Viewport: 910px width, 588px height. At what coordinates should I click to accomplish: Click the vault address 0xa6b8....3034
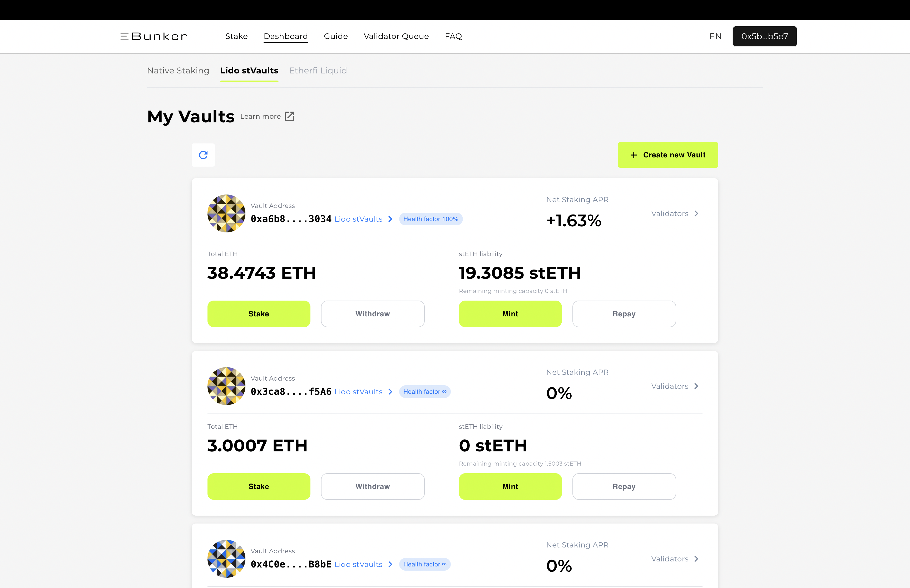click(291, 219)
